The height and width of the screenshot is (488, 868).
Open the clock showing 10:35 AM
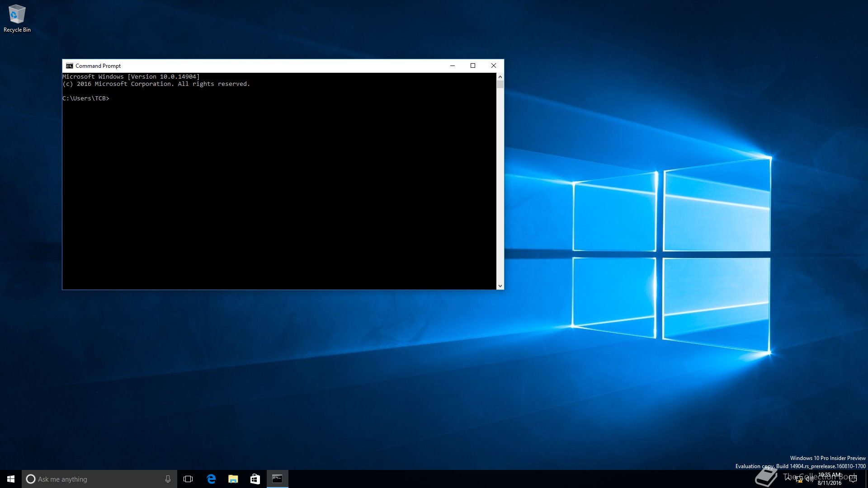pyautogui.click(x=830, y=479)
